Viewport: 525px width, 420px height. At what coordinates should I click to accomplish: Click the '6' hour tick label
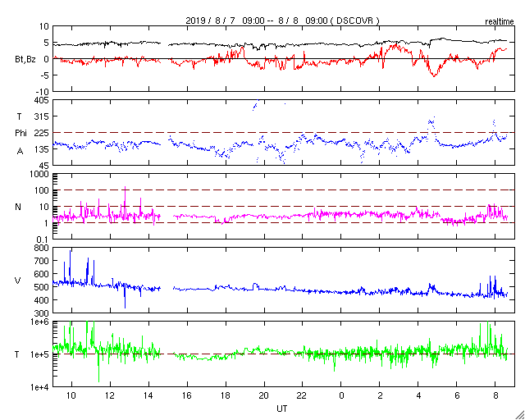coord(457,396)
